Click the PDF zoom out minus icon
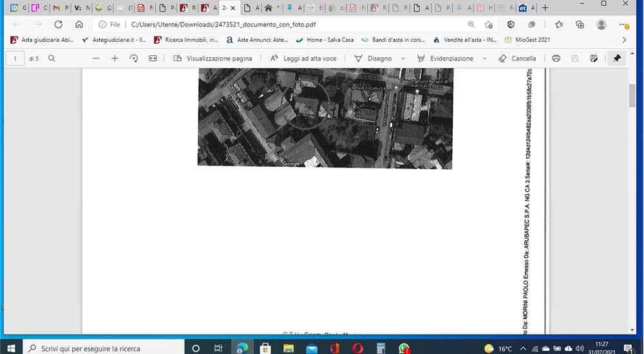The image size is (644, 354). [96, 59]
